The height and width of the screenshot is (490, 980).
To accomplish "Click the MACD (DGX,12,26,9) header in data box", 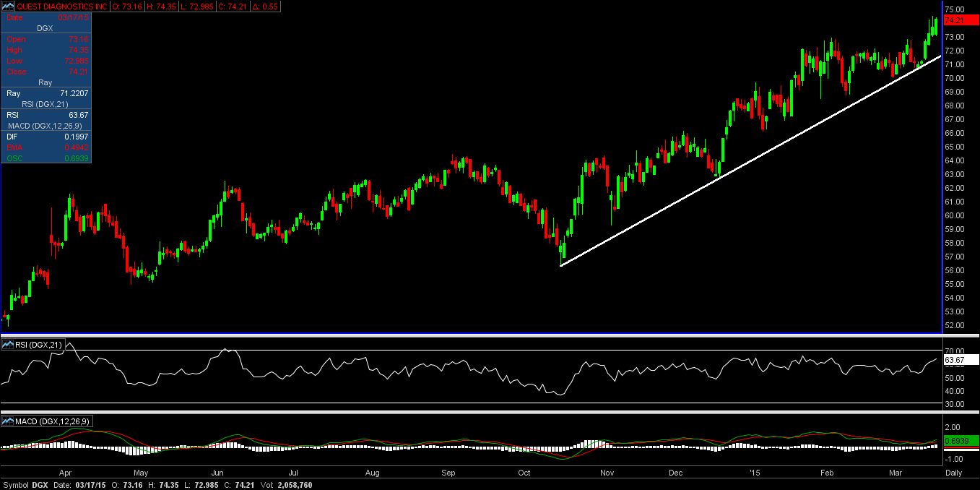I will point(46,126).
